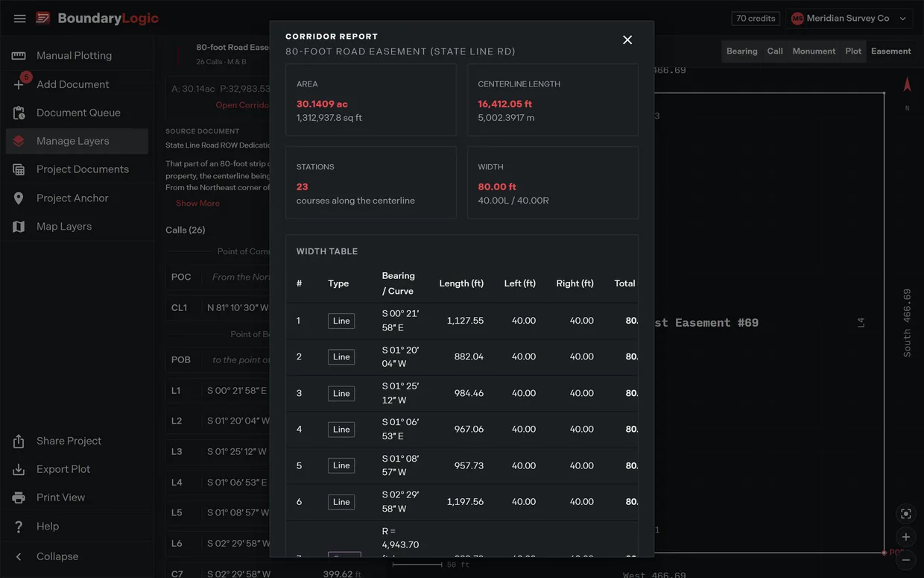Zoom out with the minus map button
Screen dimensions: 924x578
point(906,560)
